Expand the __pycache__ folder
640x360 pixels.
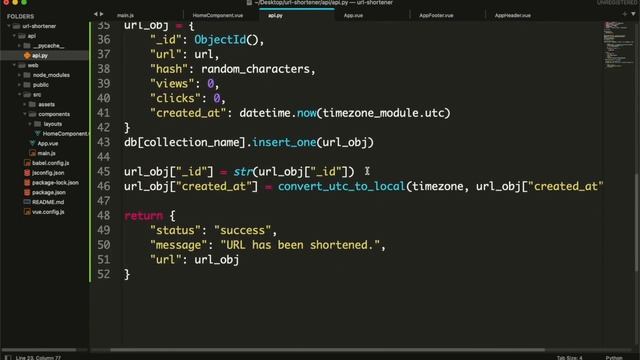pyautogui.click(x=19, y=45)
